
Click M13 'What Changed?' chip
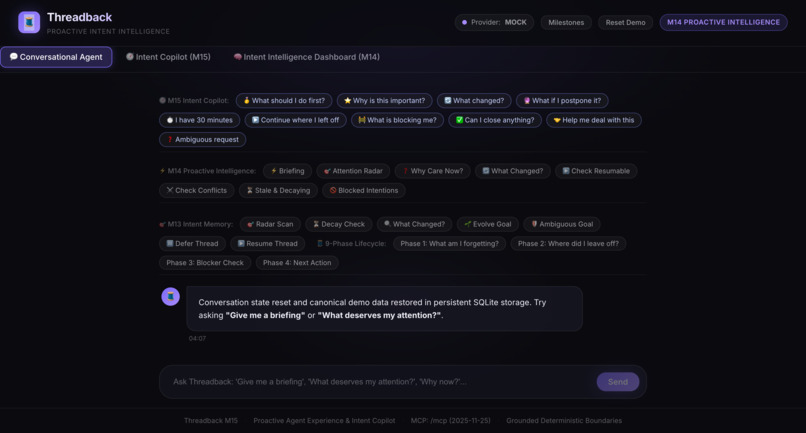pyautogui.click(x=414, y=224)
